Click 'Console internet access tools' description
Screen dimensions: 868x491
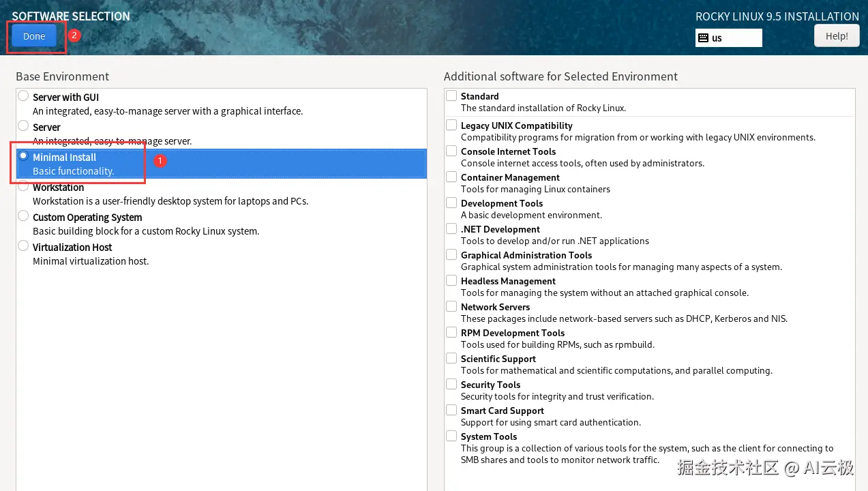tap(583, 164)
